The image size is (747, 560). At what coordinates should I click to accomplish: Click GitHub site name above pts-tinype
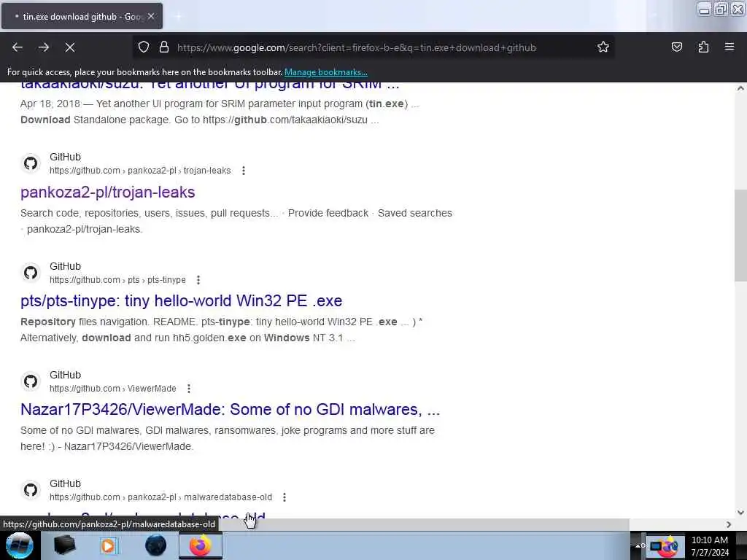(65, 266)
